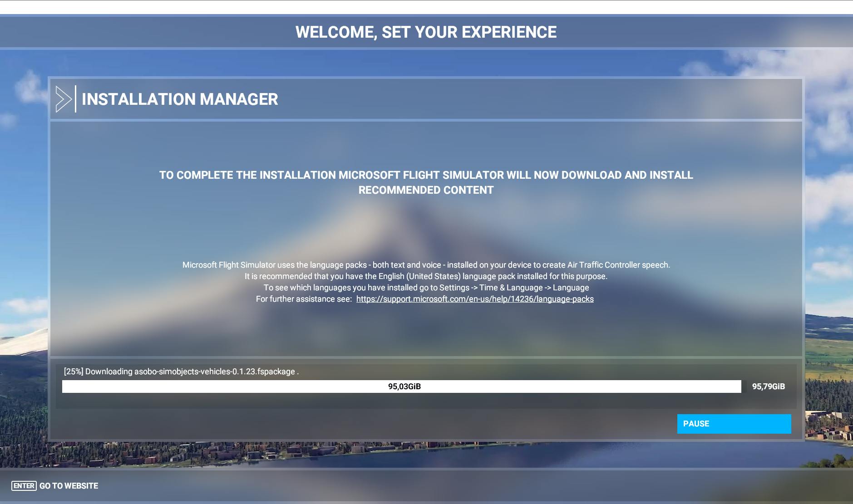Open the Microsoft language-packs support link

pos(475,299)
